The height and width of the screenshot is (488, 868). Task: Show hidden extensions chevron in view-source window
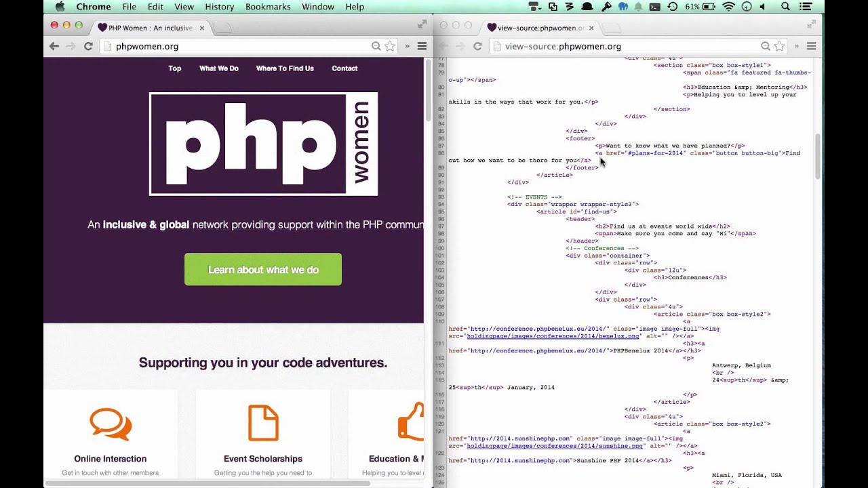point(797,46)
